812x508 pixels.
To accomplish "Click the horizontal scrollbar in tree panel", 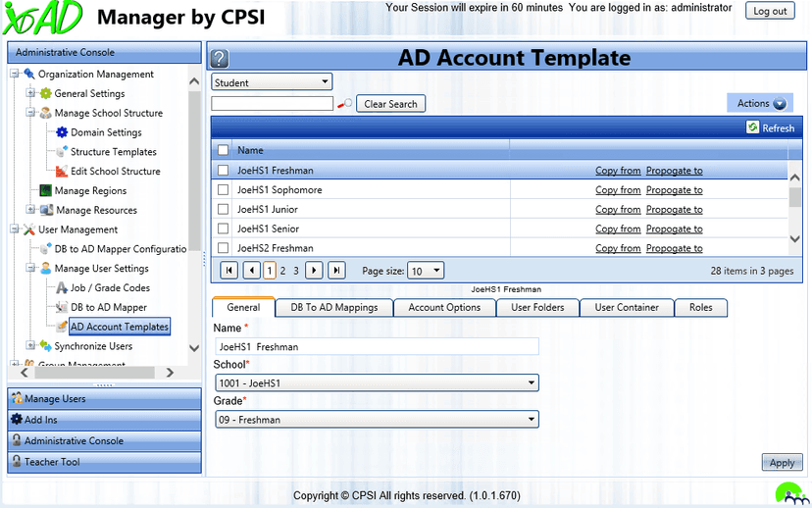I will (x=96, y=373).
